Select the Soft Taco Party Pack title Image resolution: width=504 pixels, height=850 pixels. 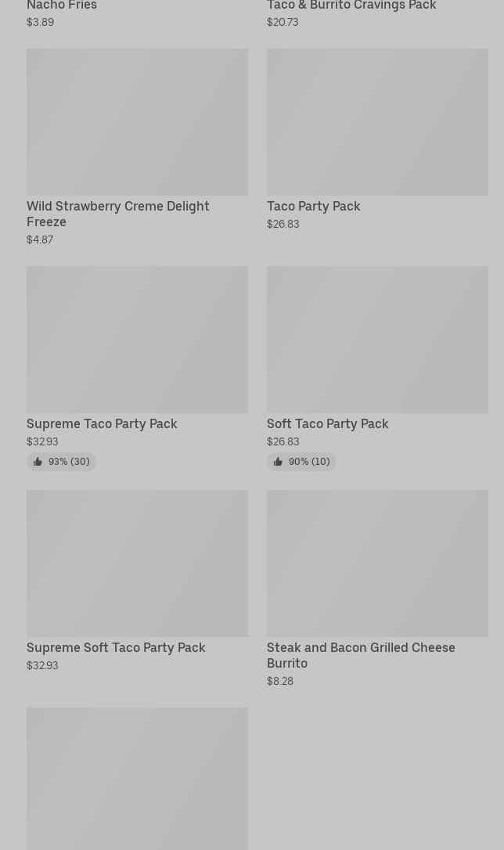[x=327, y=423]
